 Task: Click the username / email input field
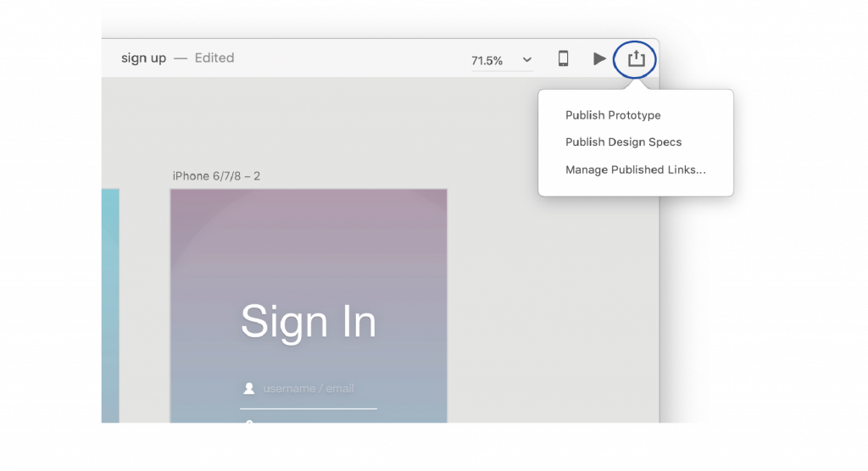(x=309, y=389)
